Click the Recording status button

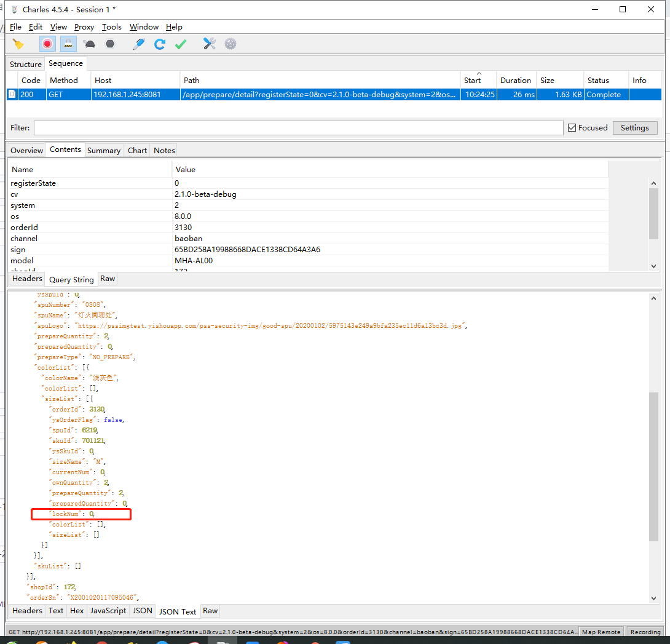point(645,632)
